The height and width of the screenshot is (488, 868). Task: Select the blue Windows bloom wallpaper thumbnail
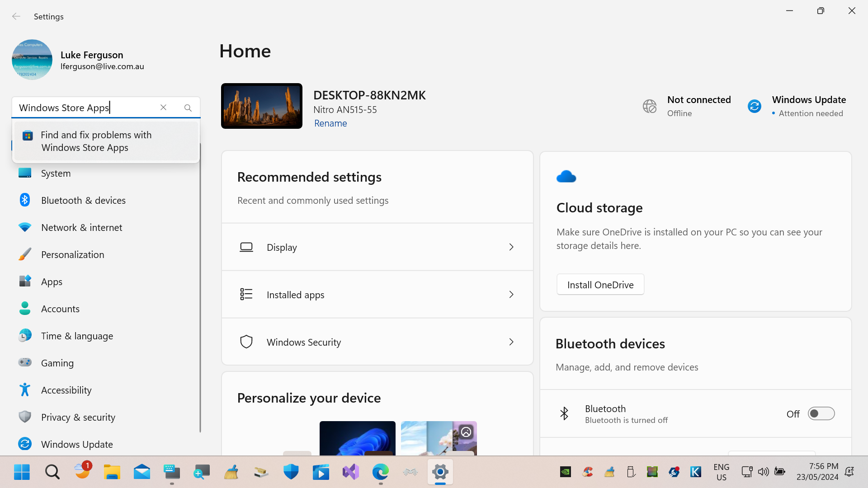coord(357,438)
